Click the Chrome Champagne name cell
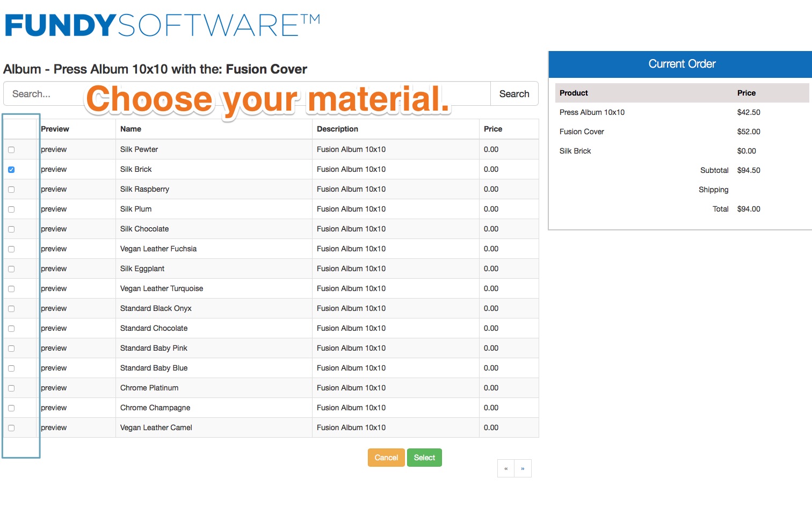Image resolution: width=812 pixels, height=529 pixels. 214,408
